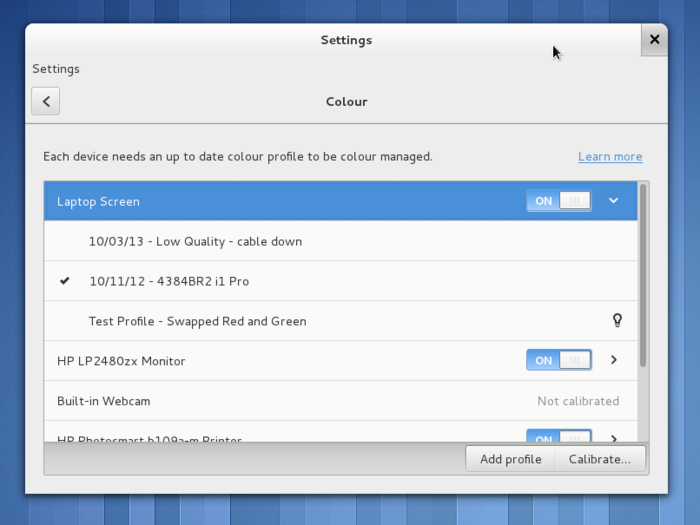Toggle the Laptop Screen colour management switch

(558, 201)
